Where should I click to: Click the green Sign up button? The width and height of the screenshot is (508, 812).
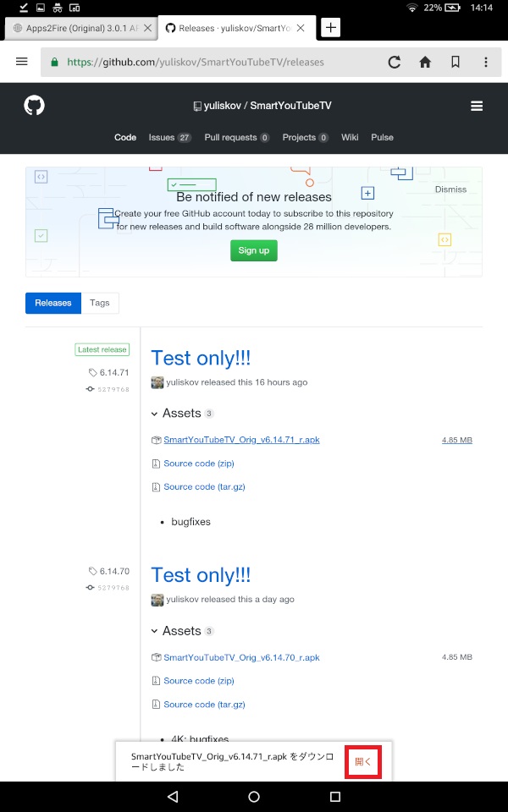[254, 250]
